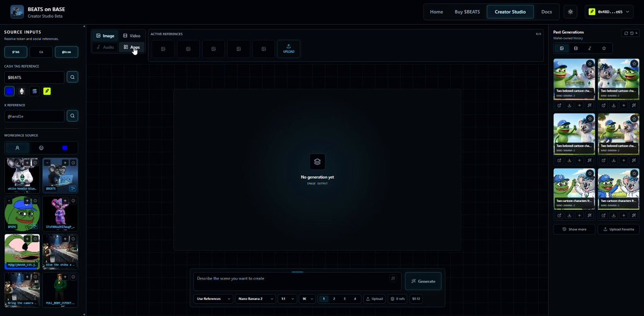Go to Home in top navigation

[x=436, y=12]
